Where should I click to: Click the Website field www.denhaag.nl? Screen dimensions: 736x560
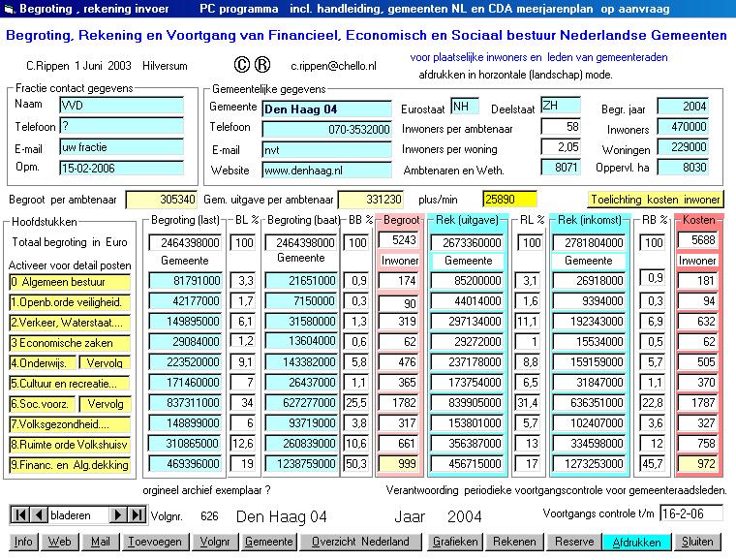326,170
